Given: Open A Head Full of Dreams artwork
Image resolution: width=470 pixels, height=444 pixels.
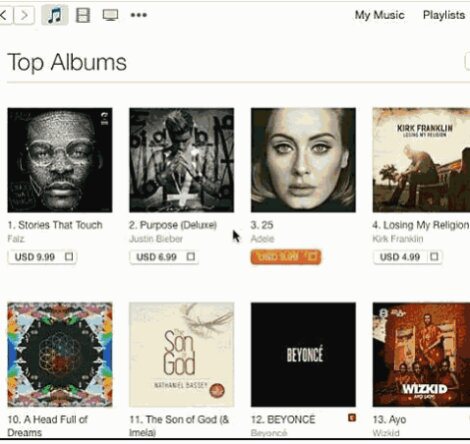Looking at the screenshot, I should coord(60,355).
